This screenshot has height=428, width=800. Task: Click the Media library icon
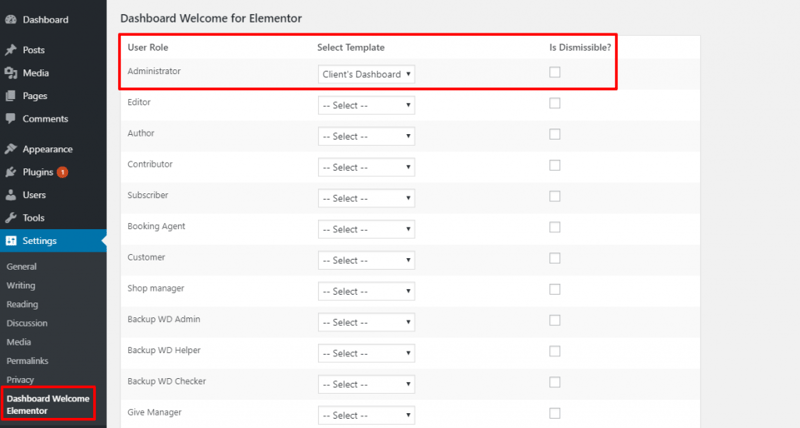coord(11,72)
